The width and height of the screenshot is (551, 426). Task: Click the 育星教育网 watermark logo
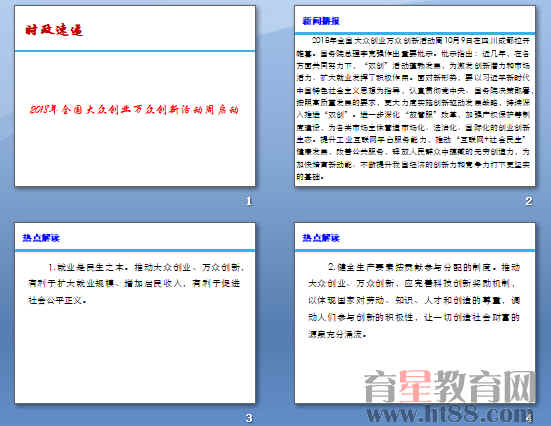coord(450,387)
